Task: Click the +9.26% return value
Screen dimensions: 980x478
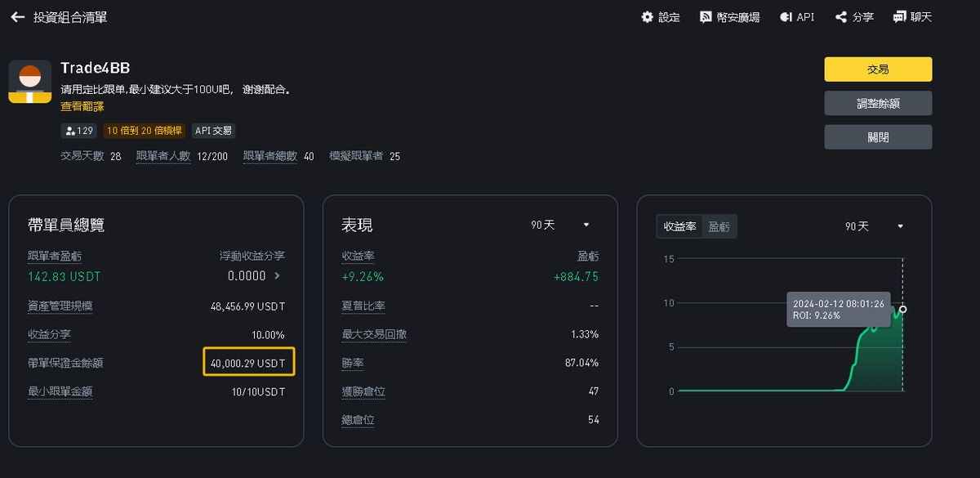Action: [x=363, y=276]
